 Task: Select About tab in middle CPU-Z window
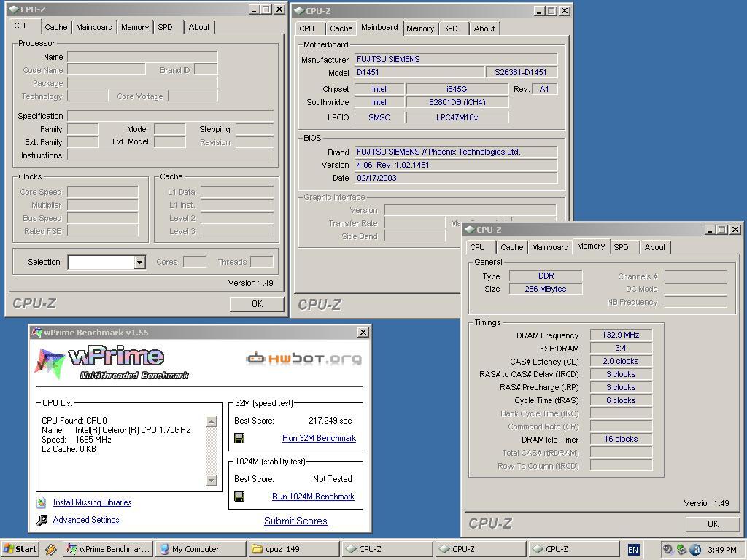tap(484, 28)
